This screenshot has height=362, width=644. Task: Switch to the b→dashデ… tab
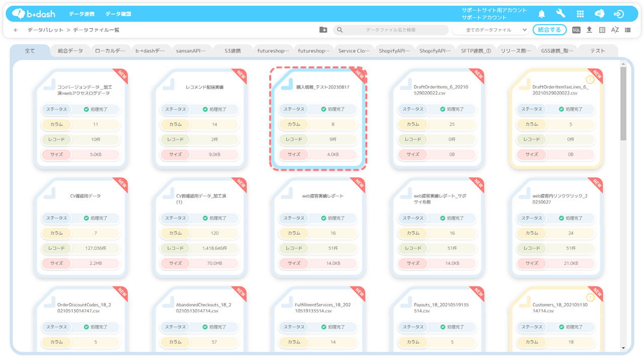pos(150,51)
